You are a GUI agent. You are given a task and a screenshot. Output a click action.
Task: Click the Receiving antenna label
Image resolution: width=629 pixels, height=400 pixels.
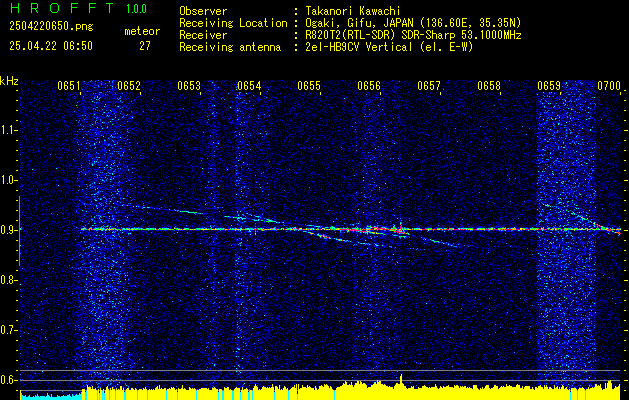[230, 47]
